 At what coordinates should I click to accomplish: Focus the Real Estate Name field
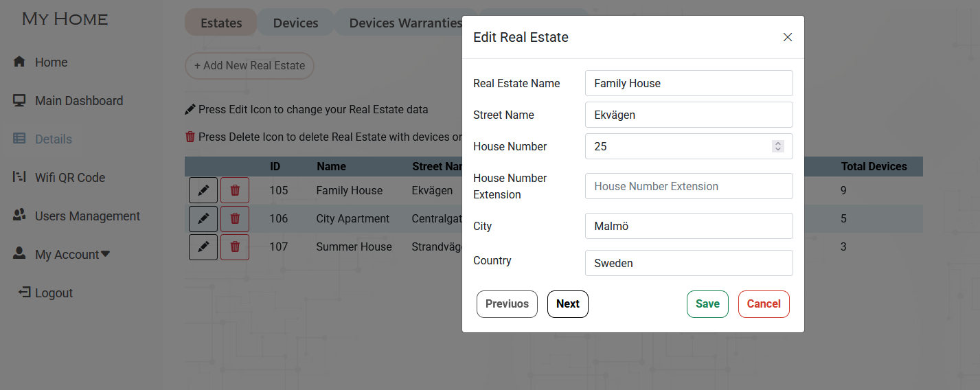coord(689,83)
